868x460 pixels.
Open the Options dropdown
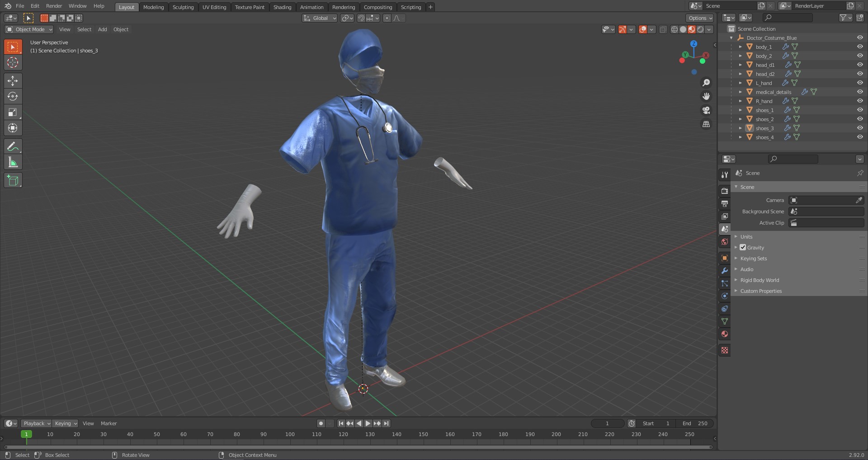(x=700, y=18)
